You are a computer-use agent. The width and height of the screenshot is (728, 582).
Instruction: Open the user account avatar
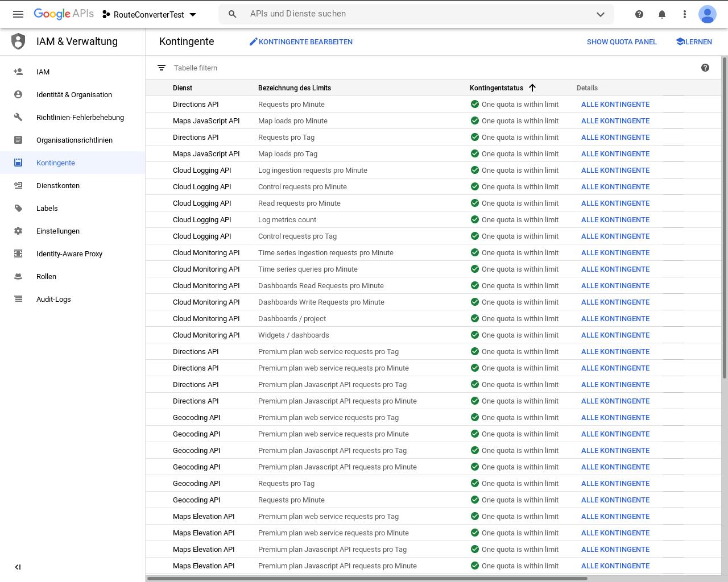pyautogui.click(x=708, y=14)
